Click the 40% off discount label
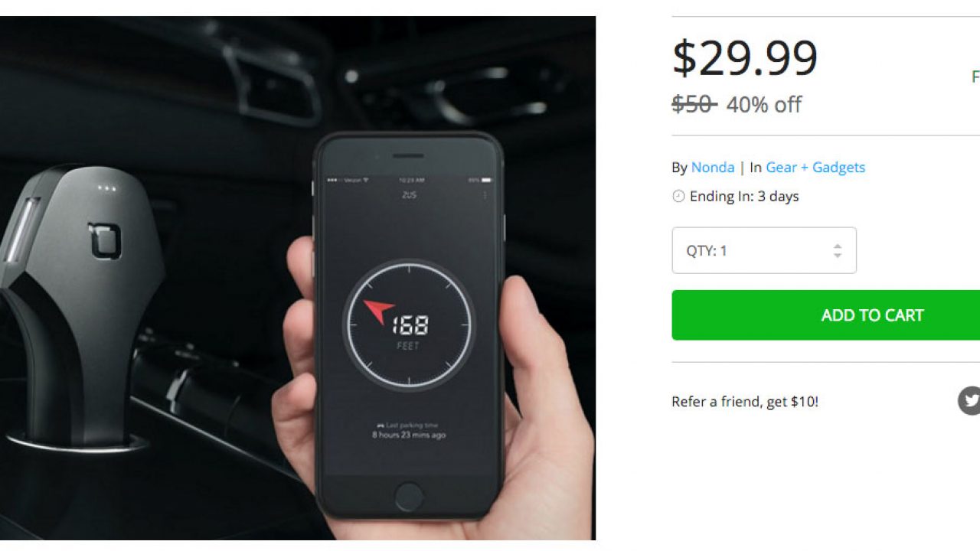Image resolution: width=980 pixels, height=551 pixels. [x=763, y=105]
